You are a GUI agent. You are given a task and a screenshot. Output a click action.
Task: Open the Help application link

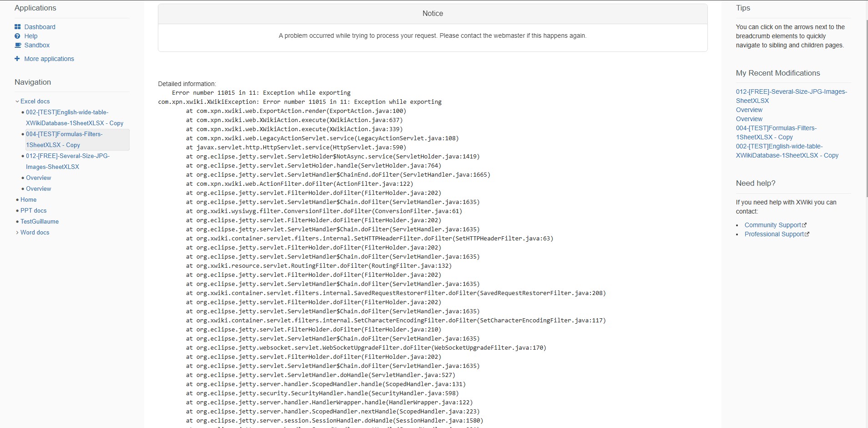pyautogui.click(x=31, y=36)
